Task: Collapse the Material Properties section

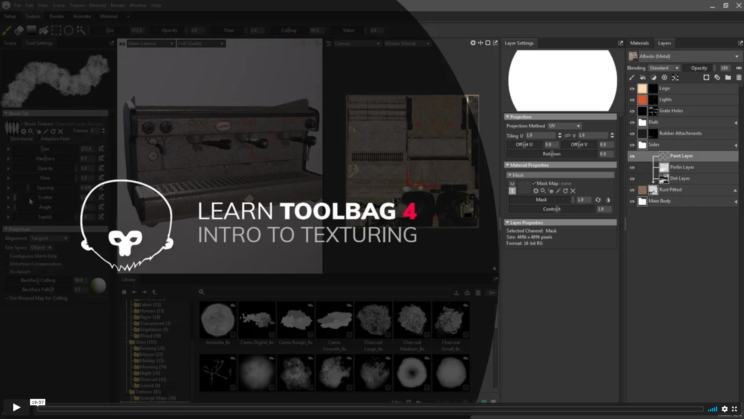Action: 508,165
